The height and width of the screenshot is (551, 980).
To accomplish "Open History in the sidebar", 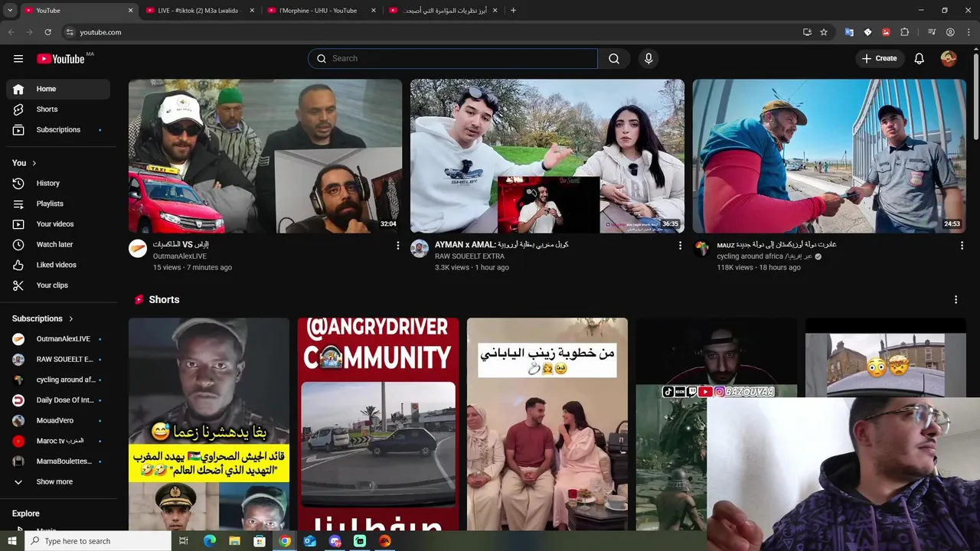I will point(58,184).
